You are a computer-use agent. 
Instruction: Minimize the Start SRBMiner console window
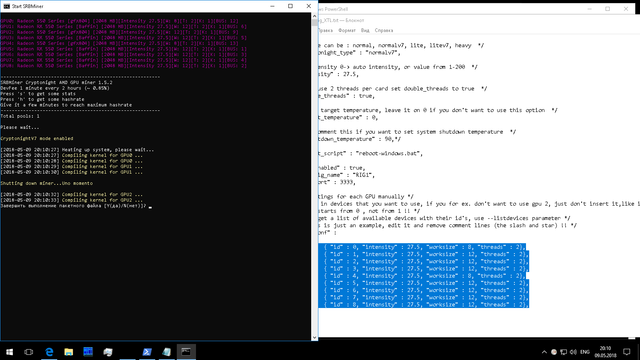(x=272, y=6)
